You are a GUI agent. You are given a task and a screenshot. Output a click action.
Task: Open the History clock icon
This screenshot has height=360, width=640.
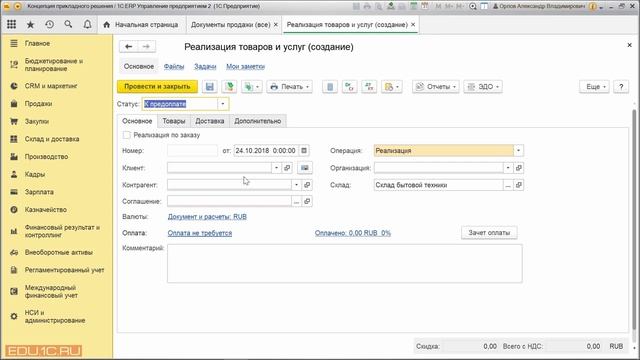click(x=49, y=24)
